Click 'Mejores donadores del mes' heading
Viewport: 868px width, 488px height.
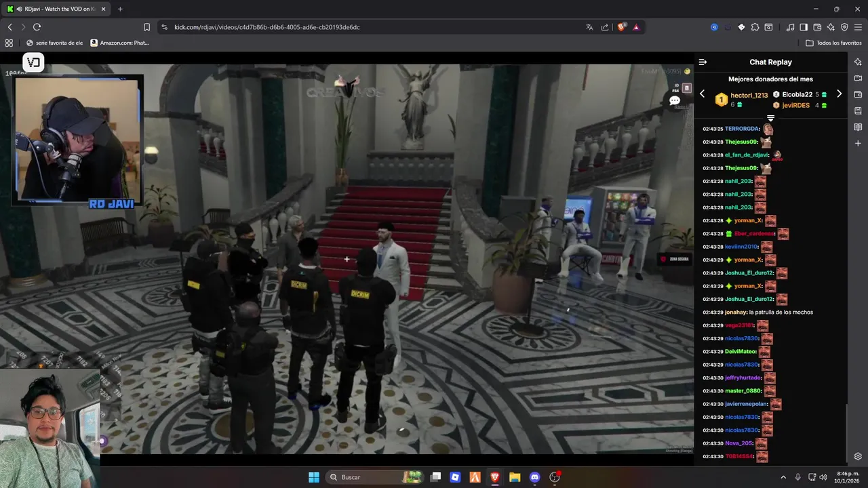tap(770, 79)
